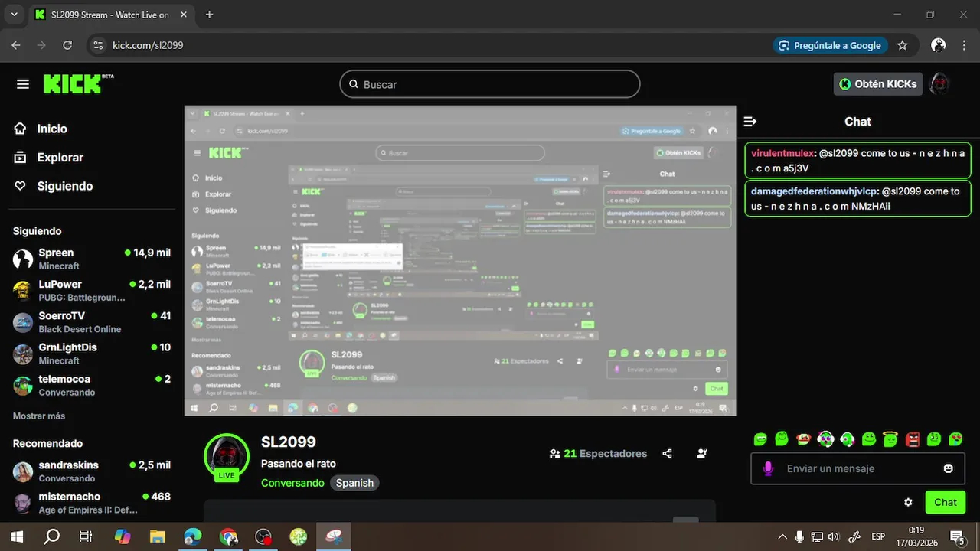Open Chrome profile avatar in toolbar
Screen dimensions: 980x551
coord(938,45)
